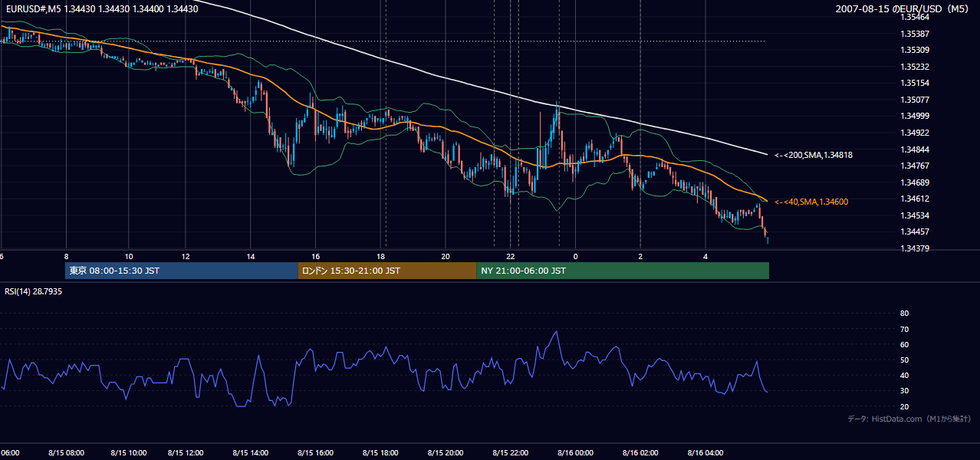Click price level 1.34379 on axis
Image resolution: width=980 pixels, height=460 pixels.
[x=915, y=248]
